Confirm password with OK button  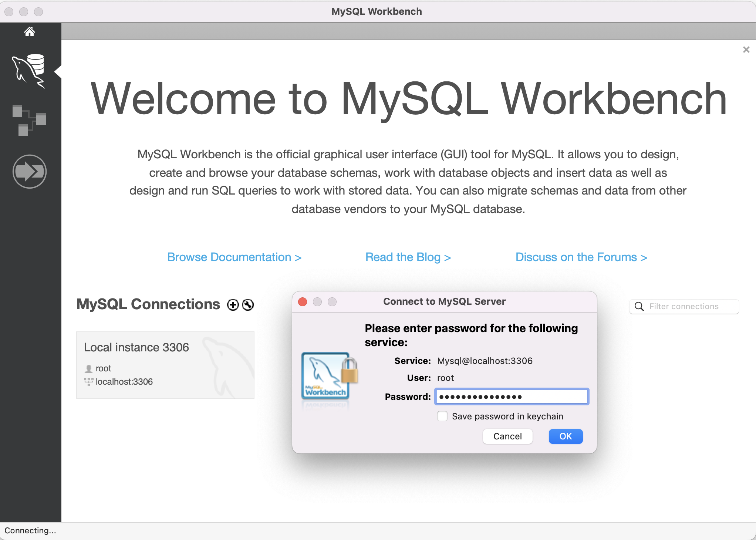click(x=566, y=436)
